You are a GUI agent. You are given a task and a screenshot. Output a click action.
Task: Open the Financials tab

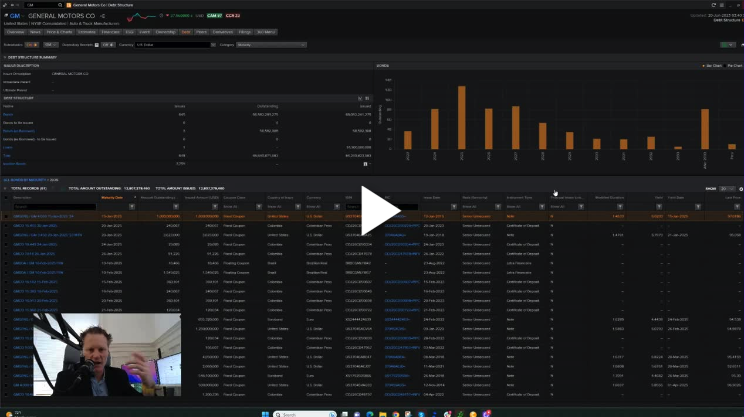110,32
